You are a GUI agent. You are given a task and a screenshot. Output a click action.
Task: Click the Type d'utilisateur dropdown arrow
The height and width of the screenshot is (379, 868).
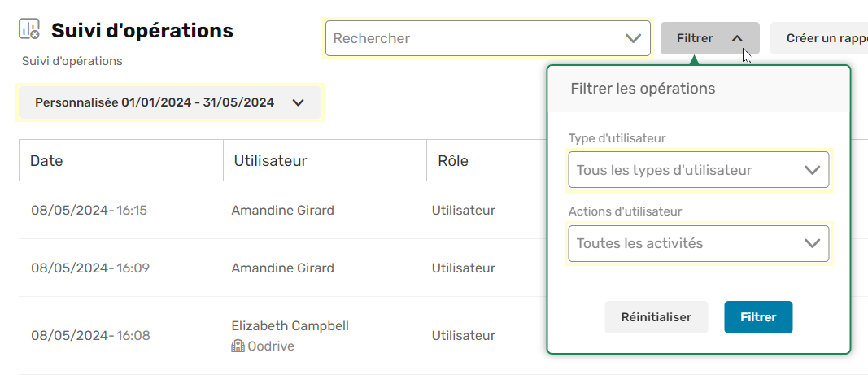[x=812, y=170]
